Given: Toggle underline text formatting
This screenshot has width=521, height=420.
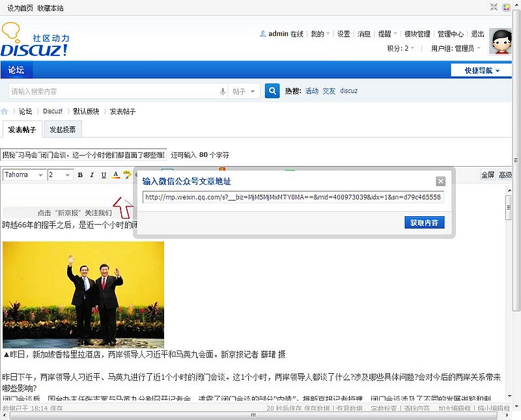Looking at the screenshot, I should pyautogui.click(x=104, y=175).
